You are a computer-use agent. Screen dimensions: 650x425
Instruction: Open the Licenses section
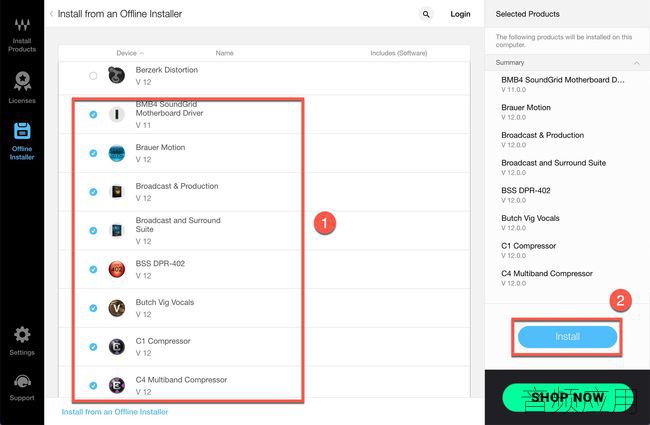22,87
